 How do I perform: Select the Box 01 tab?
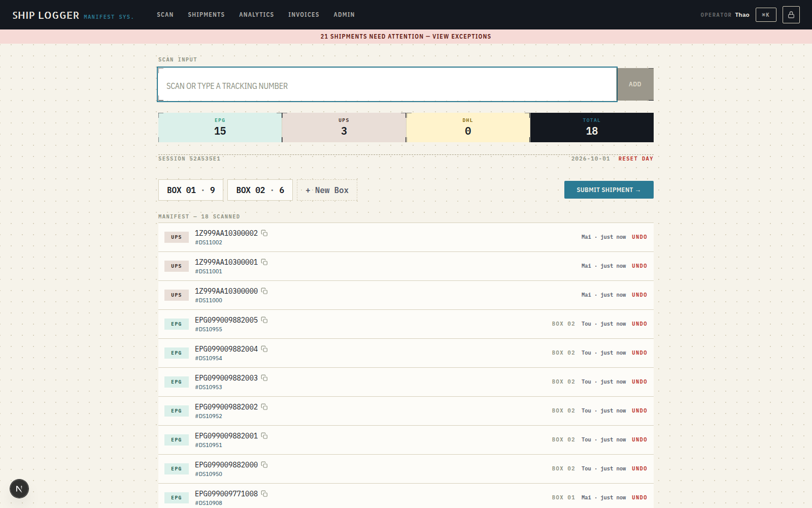pyautogui.click(x=191, y=190)
